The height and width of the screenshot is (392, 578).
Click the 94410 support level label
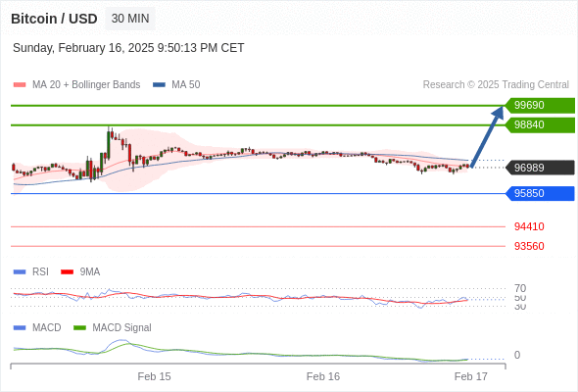[529, 226]
